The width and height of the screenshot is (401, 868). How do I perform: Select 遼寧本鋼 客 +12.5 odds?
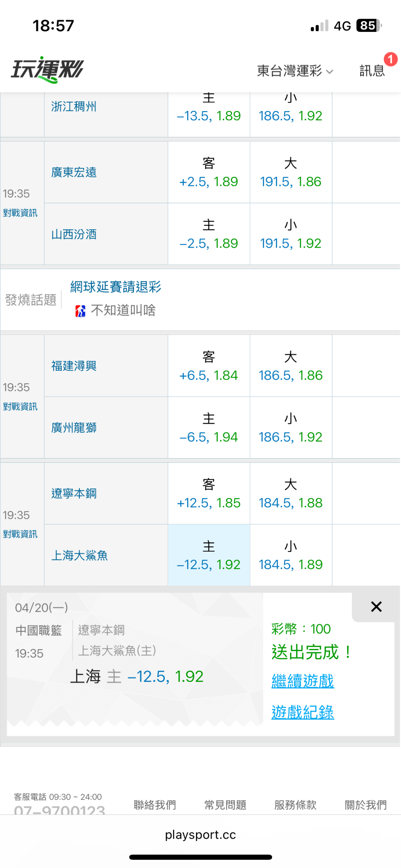pyautogui.click(x=209, y=494)
